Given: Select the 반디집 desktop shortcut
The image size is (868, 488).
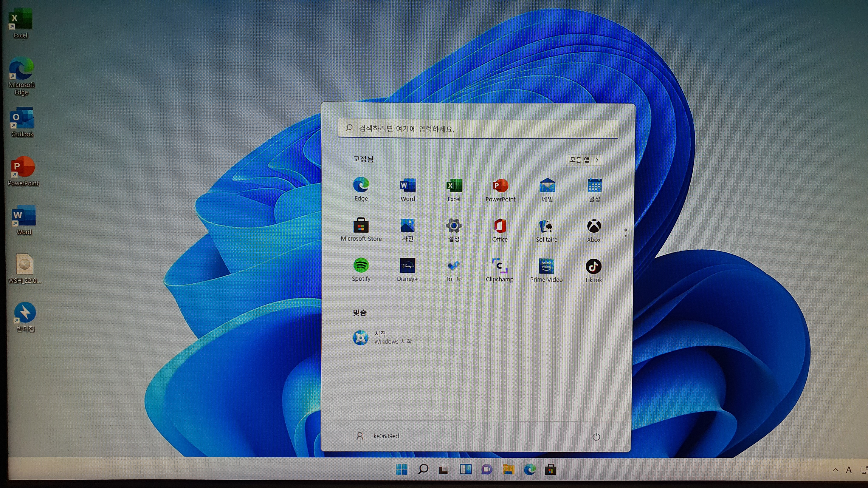Looking at the screenshot, I should click(25, 317).
